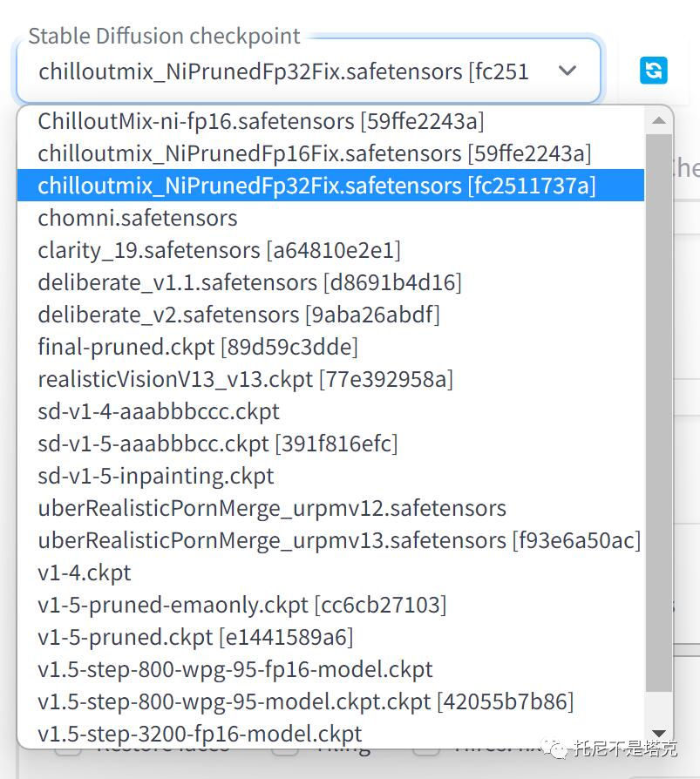Select sd-v1-5-inpainting.ckpt model

(330, 476)
